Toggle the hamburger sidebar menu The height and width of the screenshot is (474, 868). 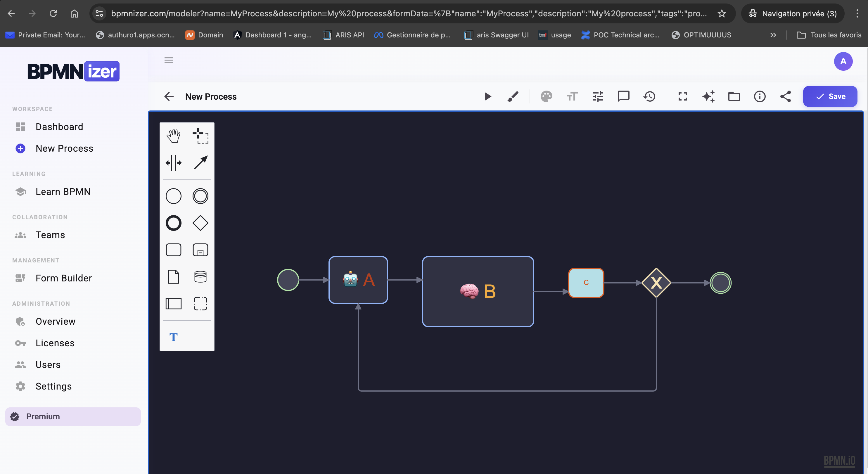click(169, 60)
